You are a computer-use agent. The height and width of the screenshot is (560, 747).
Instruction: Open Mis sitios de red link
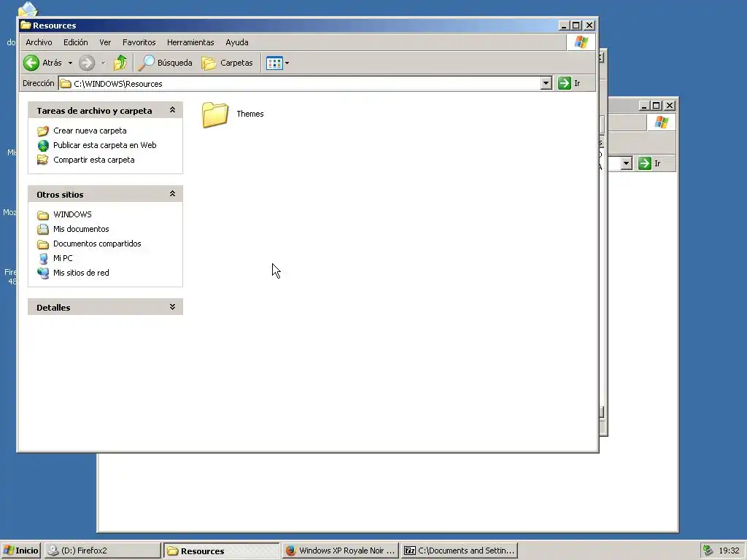[x=81, y=273]
